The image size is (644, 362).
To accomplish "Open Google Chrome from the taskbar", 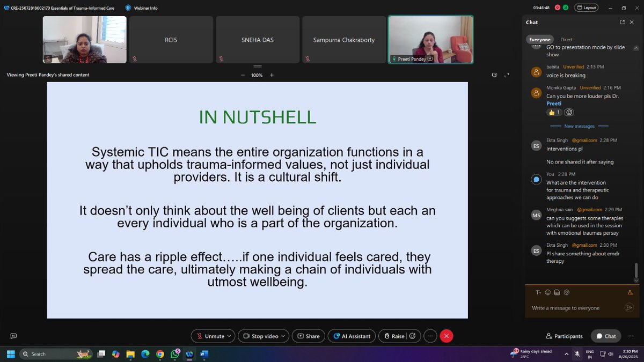I will [x=160, y=354].
